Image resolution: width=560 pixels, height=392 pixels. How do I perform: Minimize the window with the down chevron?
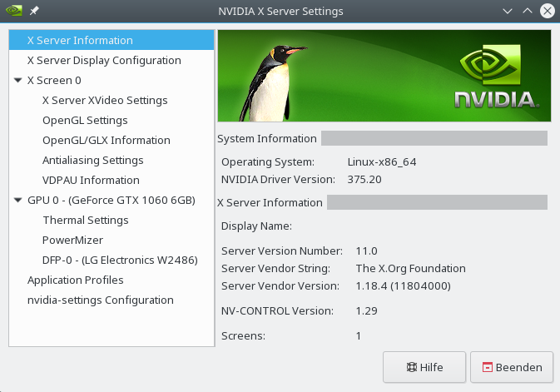click(x=508, y=11)
